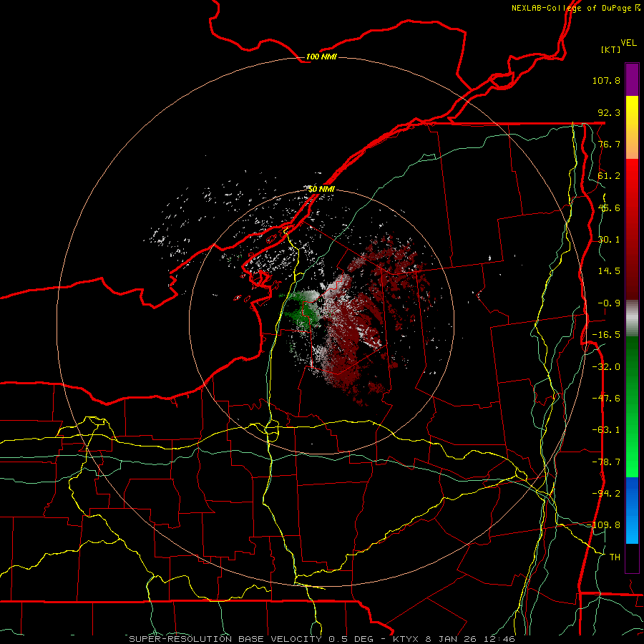Pick the yellow segment of the velocity color bar
644x644 pixels.
tap(632, 112)
